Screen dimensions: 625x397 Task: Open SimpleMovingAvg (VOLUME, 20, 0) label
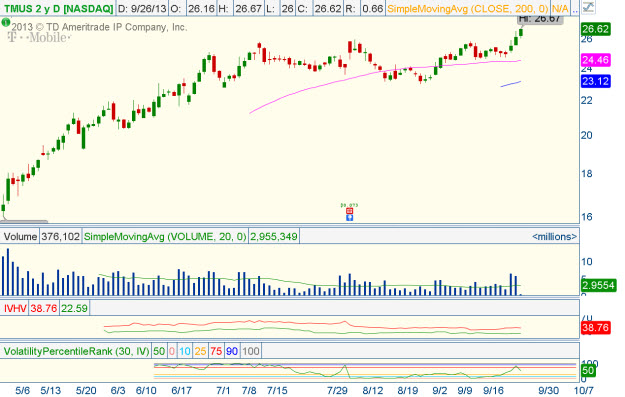(x=165, y=236)
